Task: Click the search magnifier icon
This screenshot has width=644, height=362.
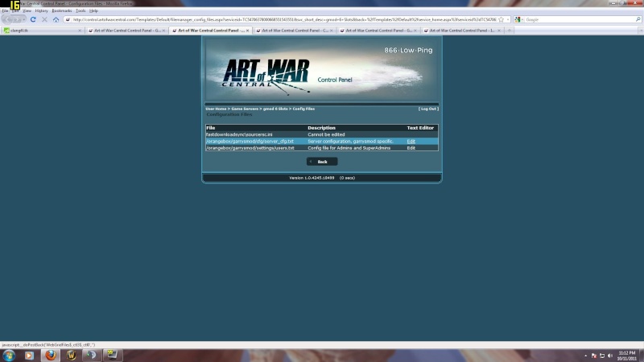Action: [x=638, y=19]
